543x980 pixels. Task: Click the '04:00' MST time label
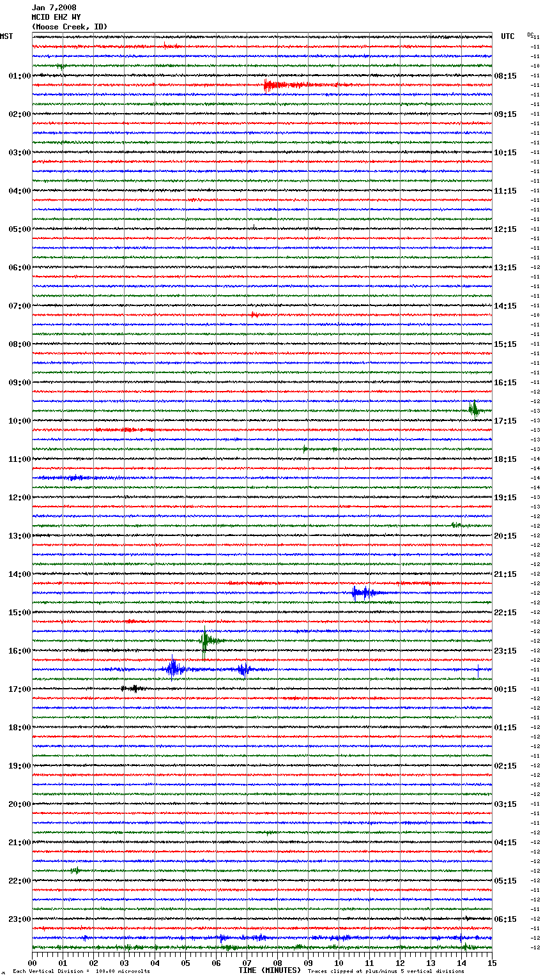pyautogui.click(x=20, y=191)
